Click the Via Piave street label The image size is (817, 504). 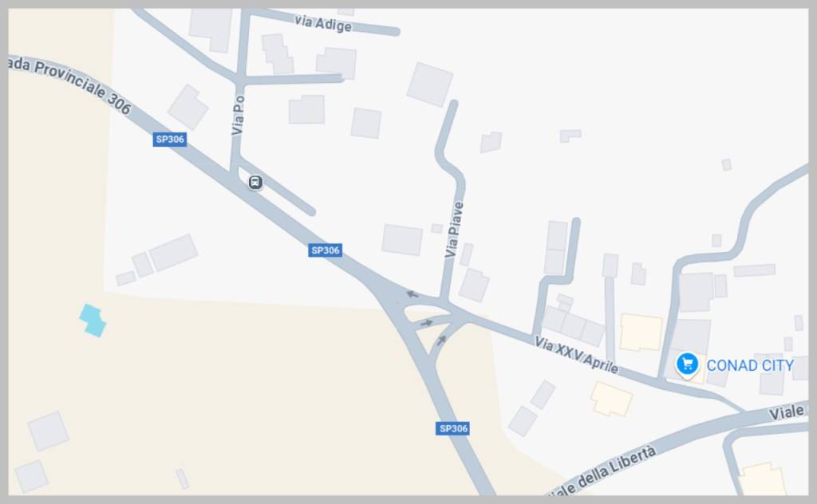click(454, 230)
